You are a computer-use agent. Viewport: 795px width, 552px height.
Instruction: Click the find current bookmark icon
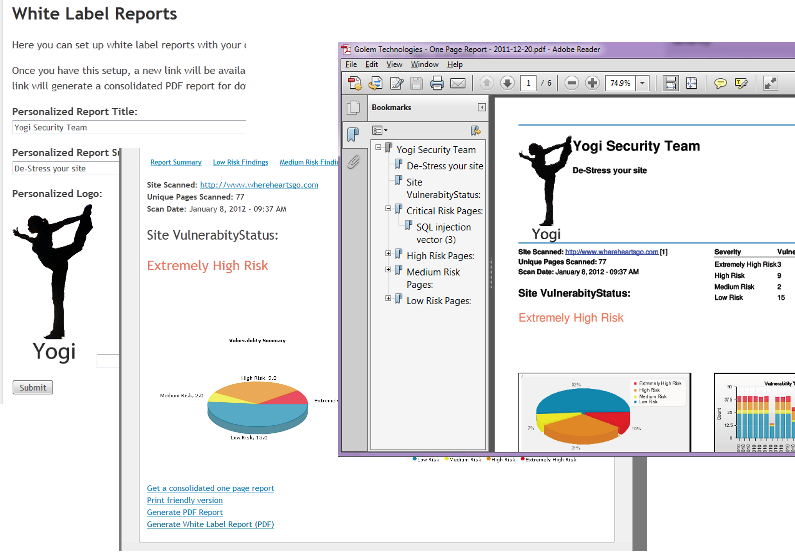476,130
